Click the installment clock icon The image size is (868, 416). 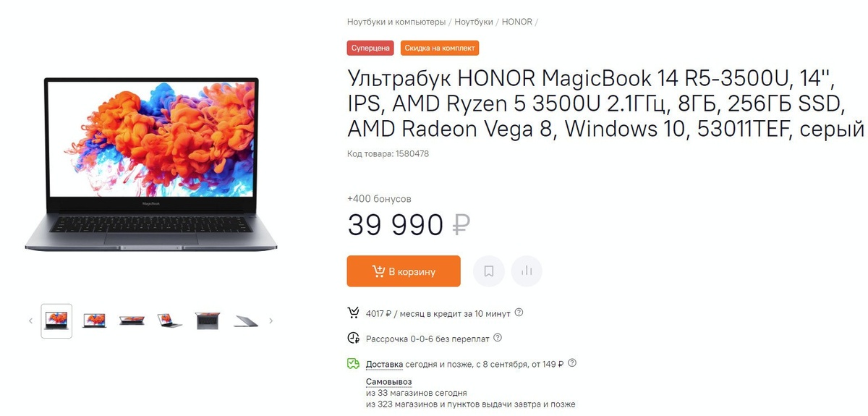(354, 338)
